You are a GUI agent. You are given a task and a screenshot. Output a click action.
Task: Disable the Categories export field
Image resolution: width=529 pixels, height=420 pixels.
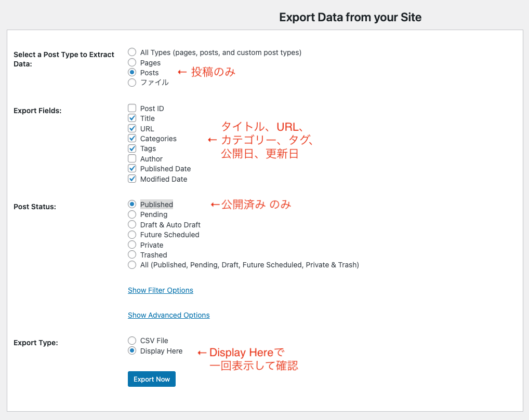click(x=132, y=139)
